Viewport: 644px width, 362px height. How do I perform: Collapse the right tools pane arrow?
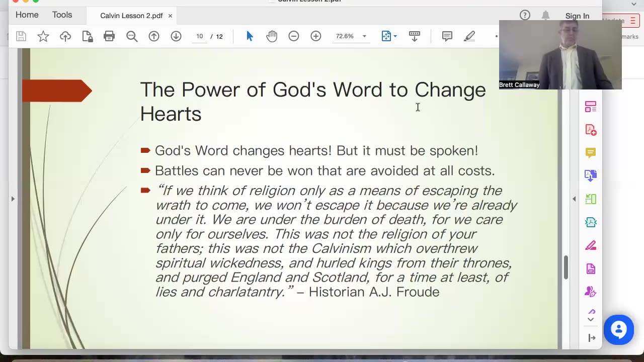(574, 199)
